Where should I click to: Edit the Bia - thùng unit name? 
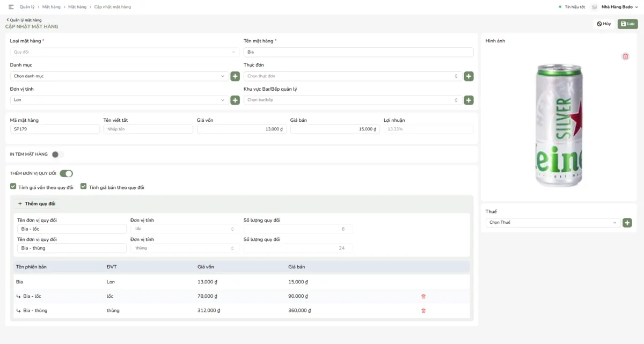(x=72, y=248)
